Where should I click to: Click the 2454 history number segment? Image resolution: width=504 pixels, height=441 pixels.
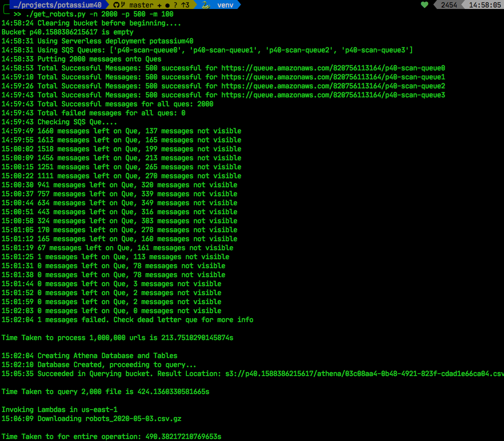(449, 5)
